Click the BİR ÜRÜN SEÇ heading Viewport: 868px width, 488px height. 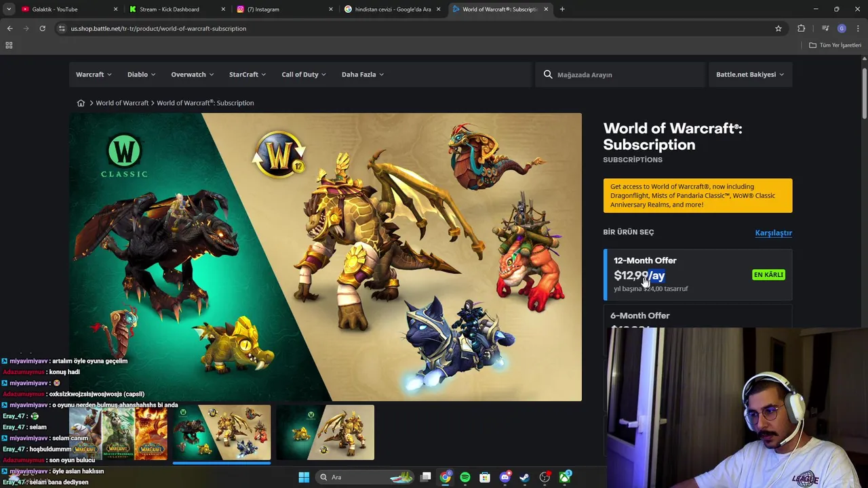point(629,232)
